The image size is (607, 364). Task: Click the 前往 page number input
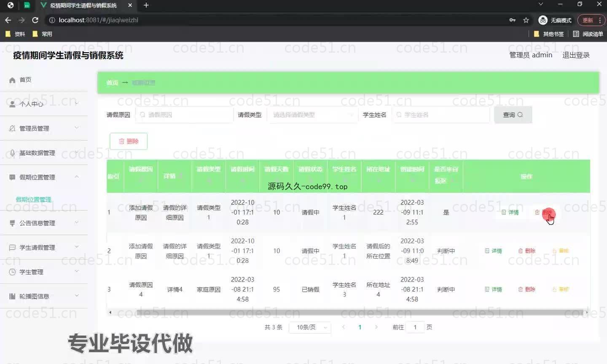tap(415, 327)
